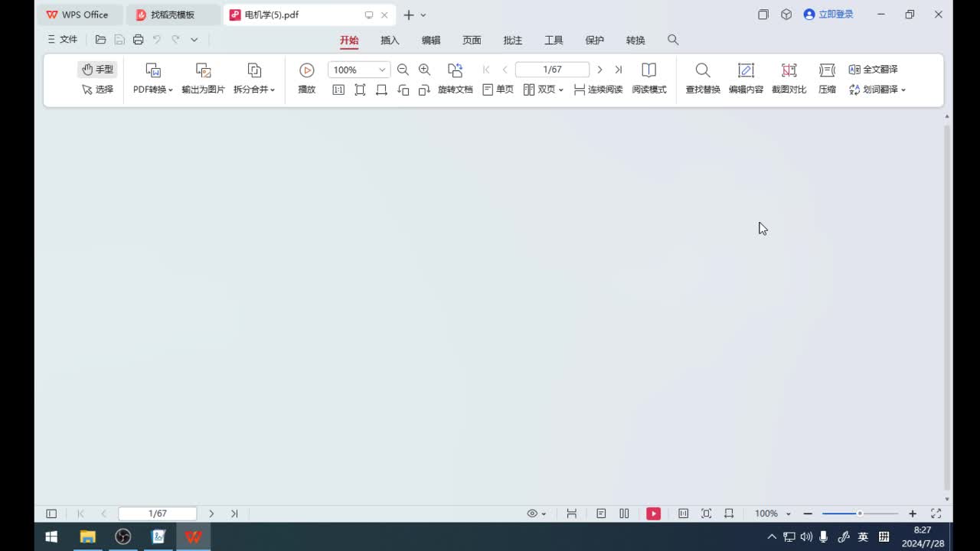Click the red play button in status bar
This screenshot has height=551, width=980.
(653, 514)
